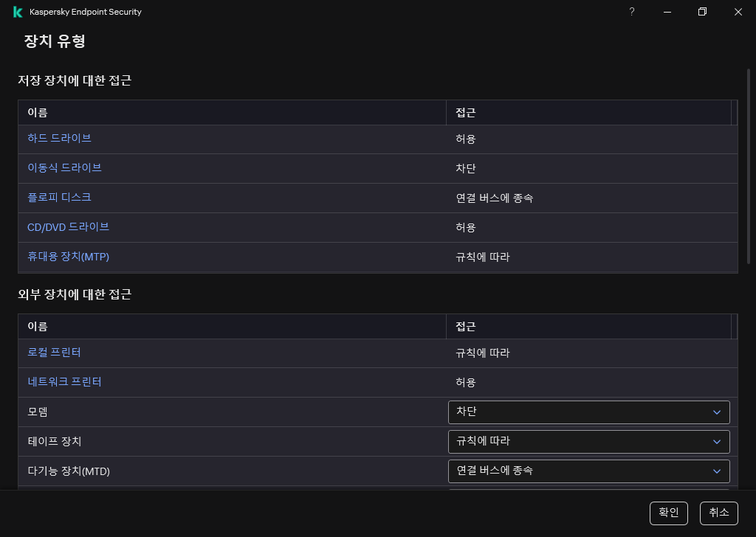
Task: Open CD/DVD 드라이브 settings
Action: pos(69,227)
